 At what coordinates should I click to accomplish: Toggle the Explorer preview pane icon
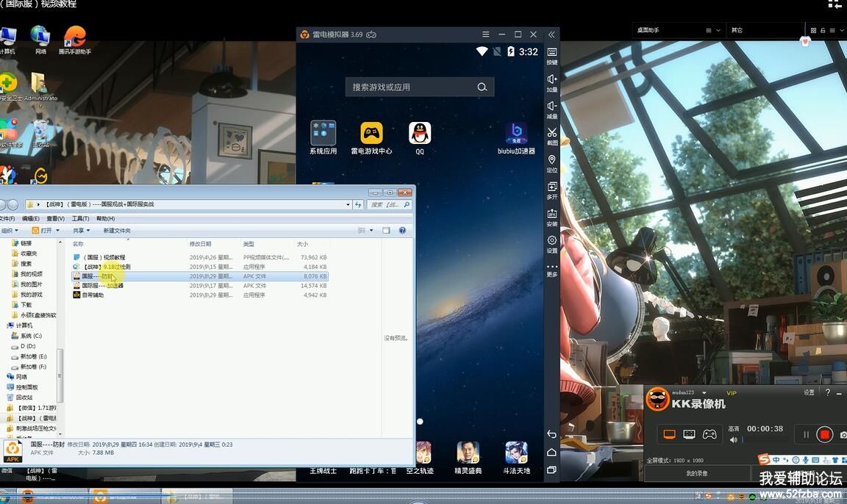tap(386, 231)
